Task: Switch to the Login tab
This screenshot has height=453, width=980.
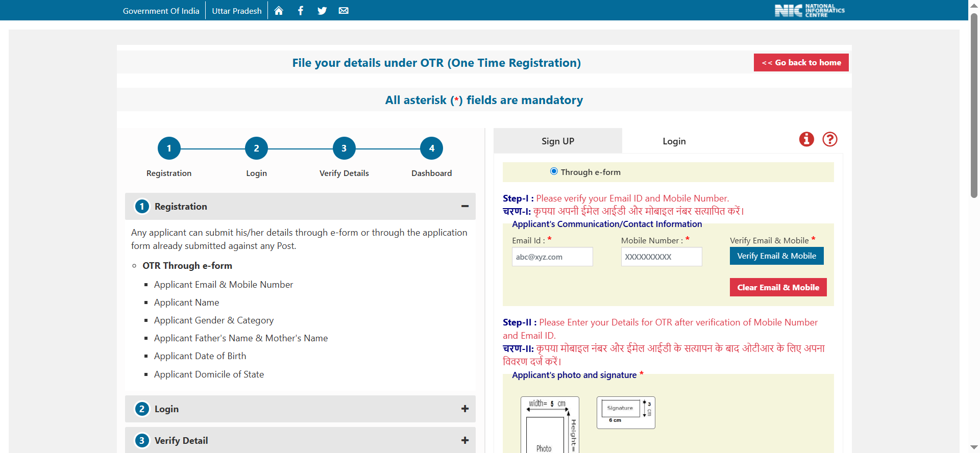Action: [674, 141]
